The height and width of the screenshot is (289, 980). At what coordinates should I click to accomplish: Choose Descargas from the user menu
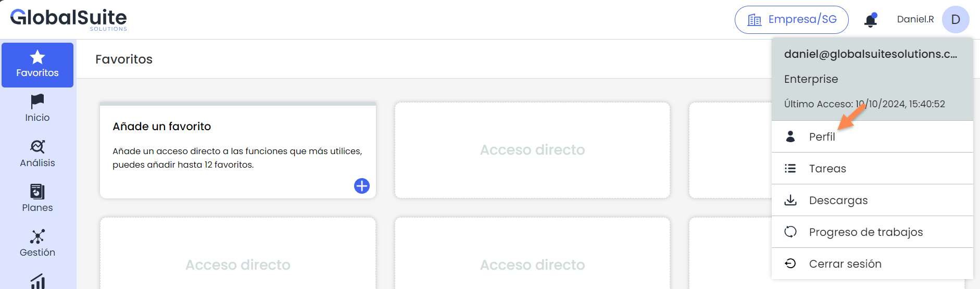tap(838, 200)
